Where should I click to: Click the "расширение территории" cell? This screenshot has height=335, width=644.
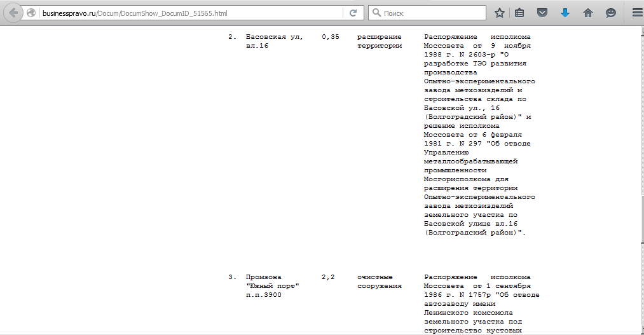(380, 41)
